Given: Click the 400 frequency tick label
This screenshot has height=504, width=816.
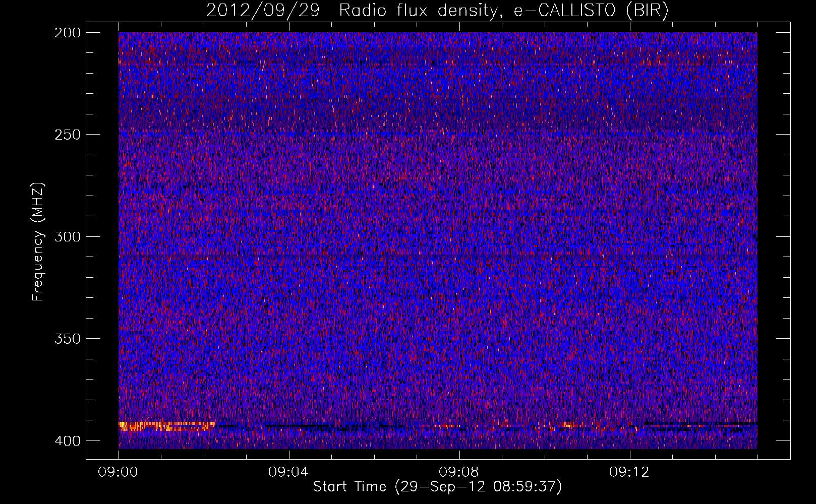Looking at the screenshot, I should coord(67,441).
